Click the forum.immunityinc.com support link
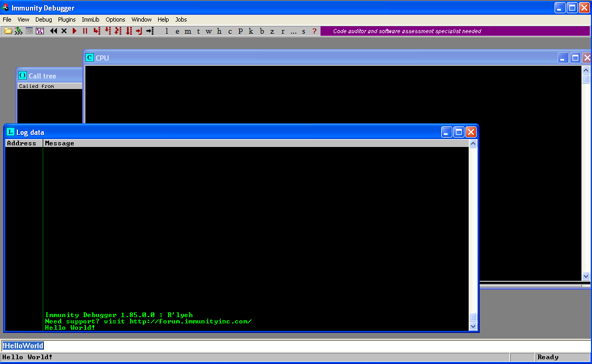 tap(190, 321)
